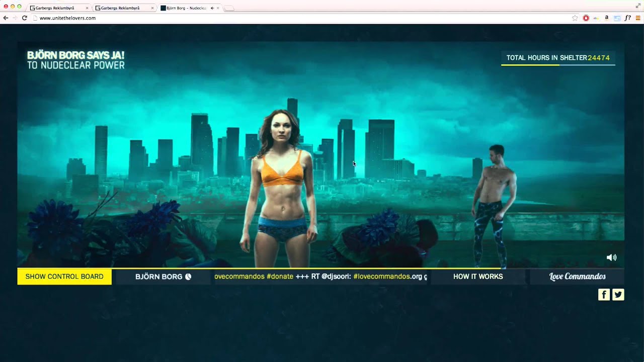Viewport: 644px width, 362px height.
Task: Open the blue screenshot extension icon
Action: (617, 18)
